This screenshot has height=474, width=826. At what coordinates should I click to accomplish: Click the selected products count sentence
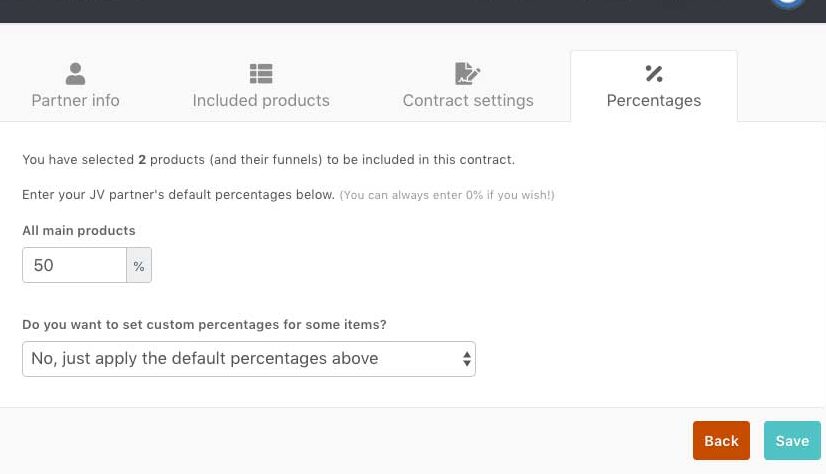pyautogui.click(x=268, y=160)
